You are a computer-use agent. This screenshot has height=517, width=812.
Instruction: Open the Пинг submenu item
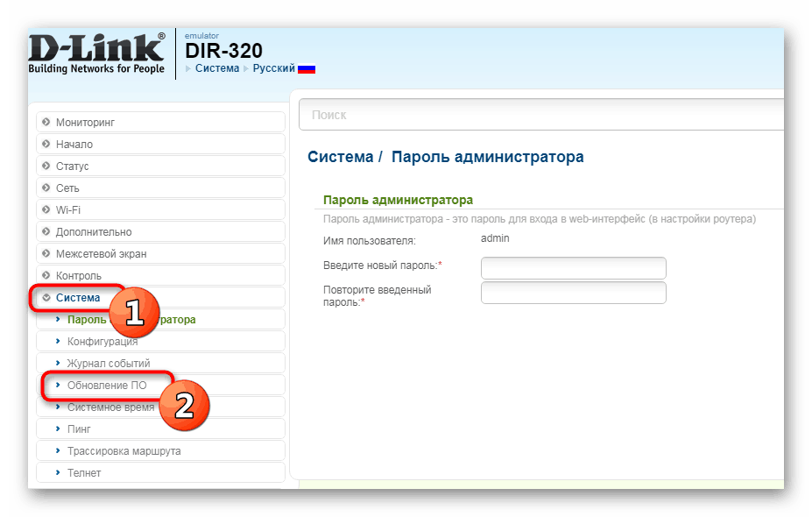point(160,428)
